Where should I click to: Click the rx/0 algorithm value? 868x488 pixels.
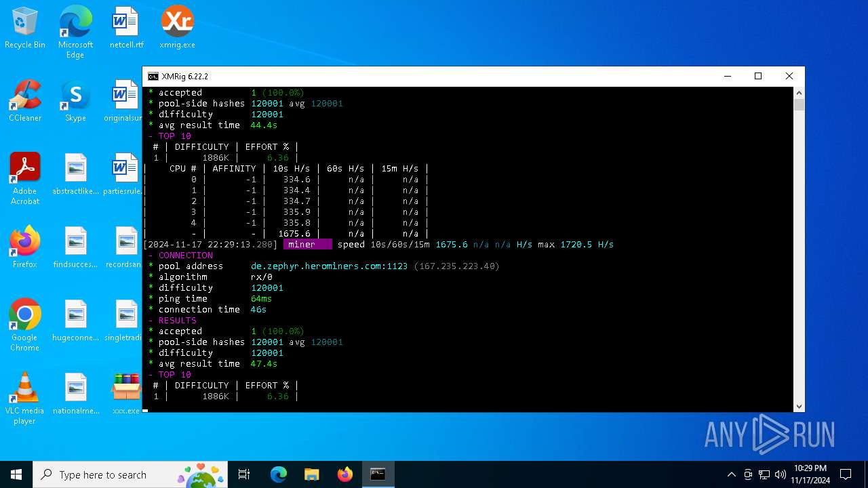[262, 277]
